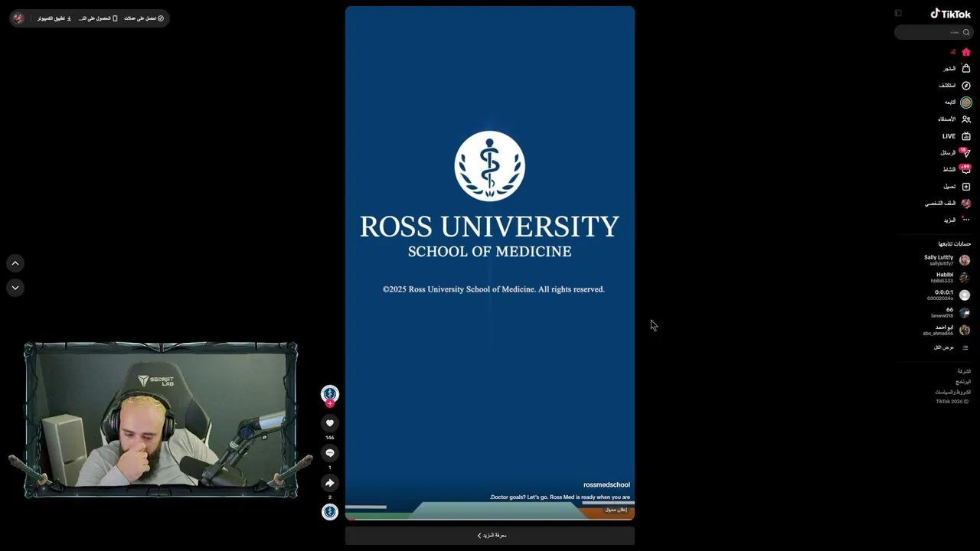
Task: Open the Habibi followed account
Action: (951, 278)
